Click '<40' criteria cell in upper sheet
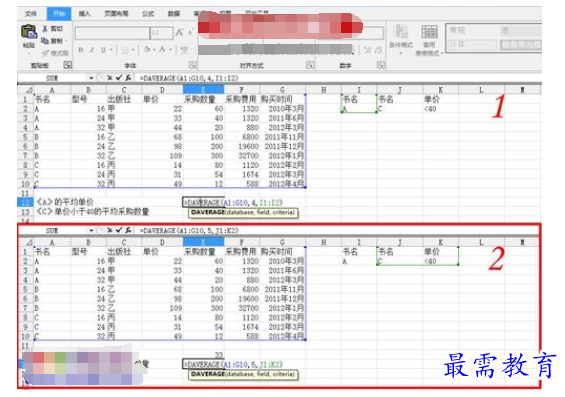The height and width of the screenshot is (397, 565). 441,109
